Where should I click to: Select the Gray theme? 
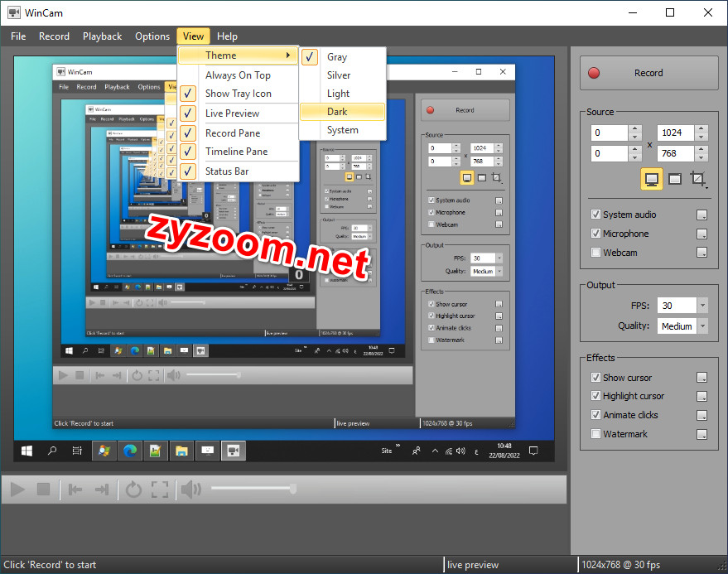[x=343, y=57]
